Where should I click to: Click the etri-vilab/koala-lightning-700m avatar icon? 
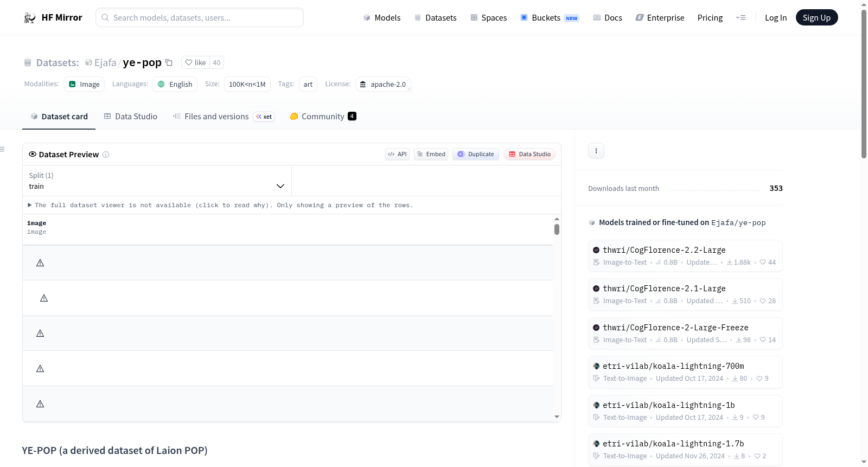pyautogui.click(x=596, y=366)
